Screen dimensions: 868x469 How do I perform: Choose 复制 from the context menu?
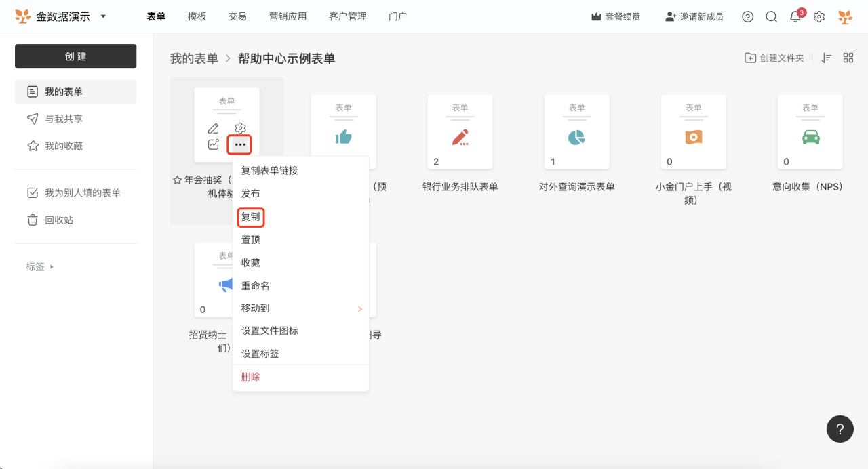(300, 217)
